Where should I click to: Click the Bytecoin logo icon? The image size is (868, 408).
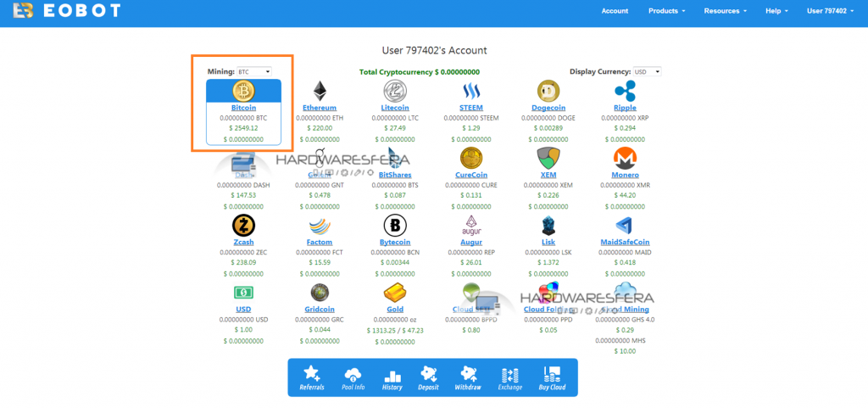(395, 226)
